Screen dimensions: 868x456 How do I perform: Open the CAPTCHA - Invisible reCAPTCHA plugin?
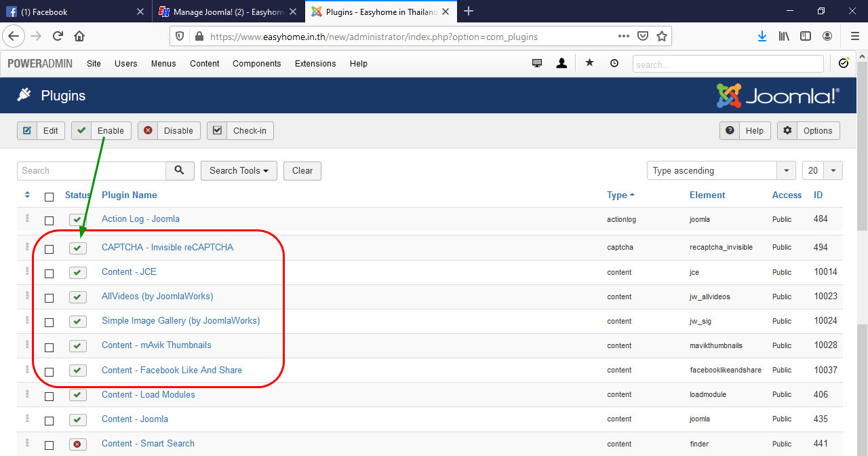[x=167, y=247]
